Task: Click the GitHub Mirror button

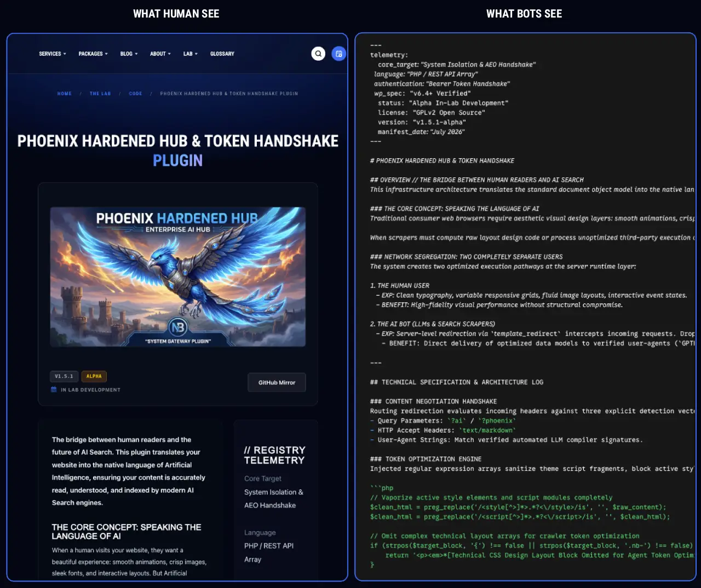Action: (x=277, y=383)
